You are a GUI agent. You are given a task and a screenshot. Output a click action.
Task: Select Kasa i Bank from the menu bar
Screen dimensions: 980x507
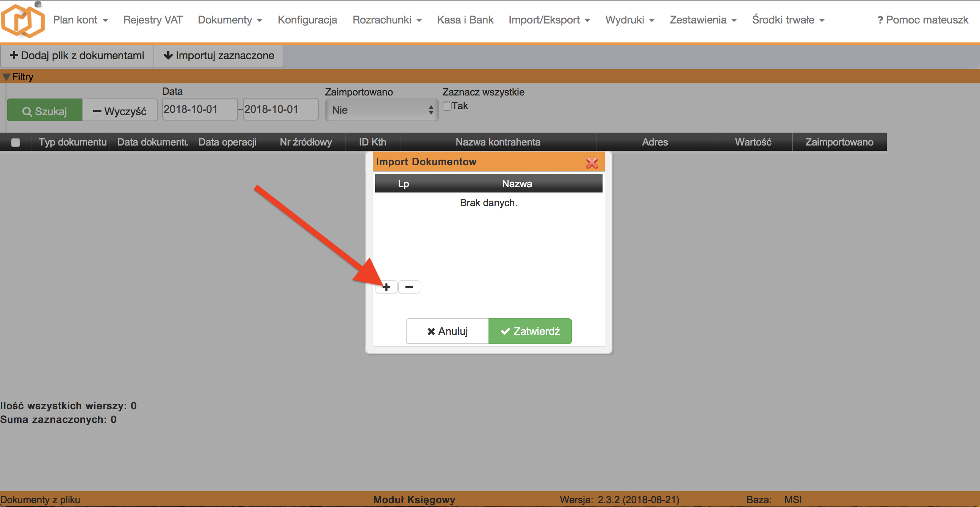click(465, 20)
